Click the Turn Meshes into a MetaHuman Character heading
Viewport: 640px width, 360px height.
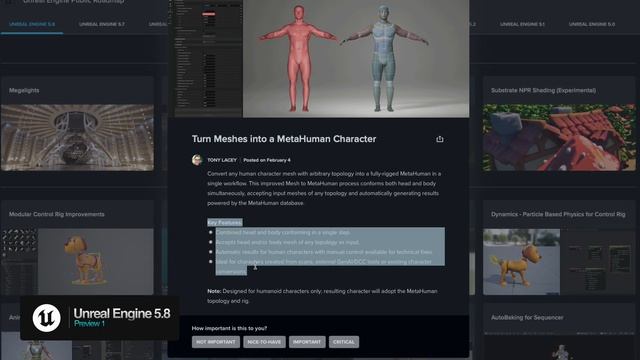284,139
